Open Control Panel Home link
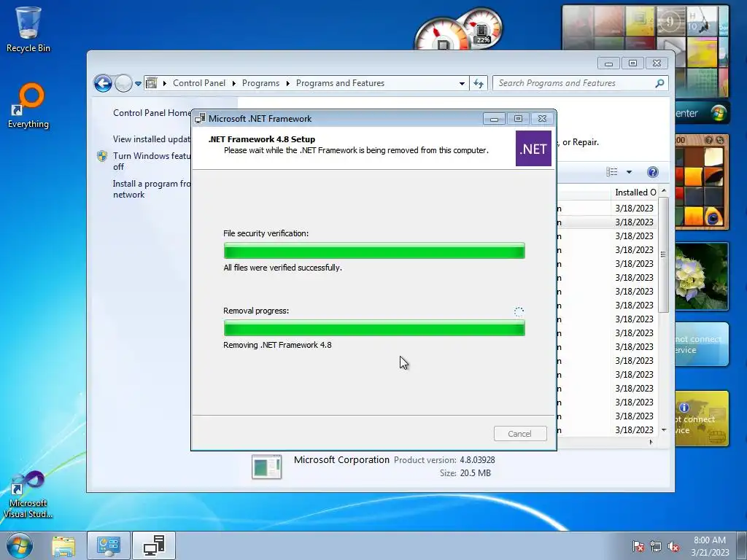This screenshot has height=560, width=747. [x=152, y=113]
